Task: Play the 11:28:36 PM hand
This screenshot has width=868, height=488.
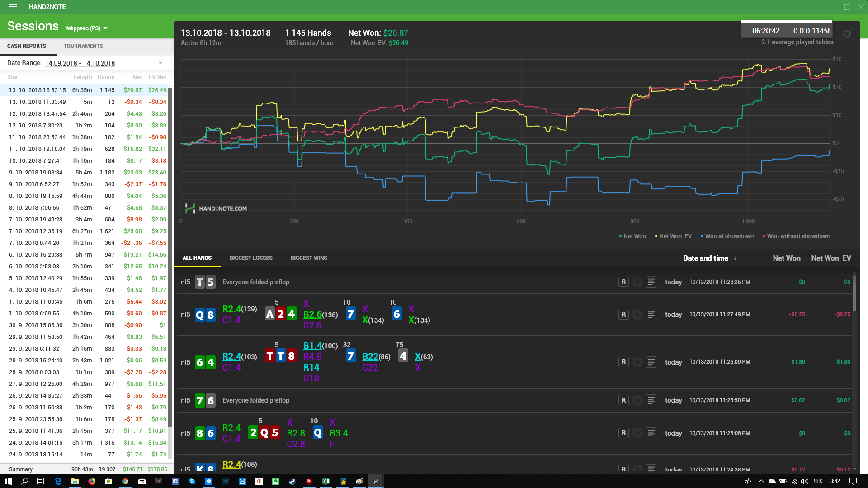Action: [637, 282]
